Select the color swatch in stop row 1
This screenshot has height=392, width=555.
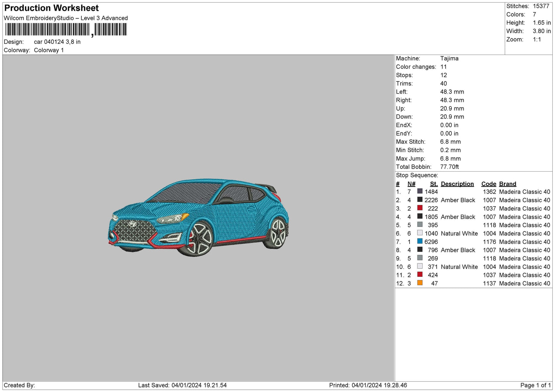click(420, 191)
